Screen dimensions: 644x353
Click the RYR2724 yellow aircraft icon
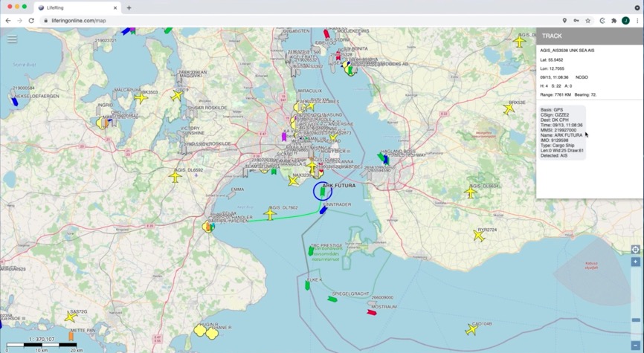(479, 236)
